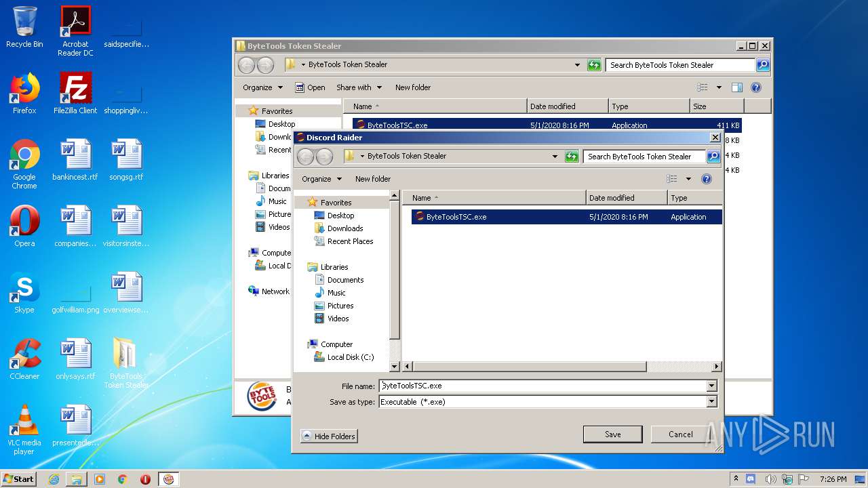Viewport: 868px width, 488px height.
Task: Launch Acrobat Reader DC shortcut
Action: (x=75, y=31)
